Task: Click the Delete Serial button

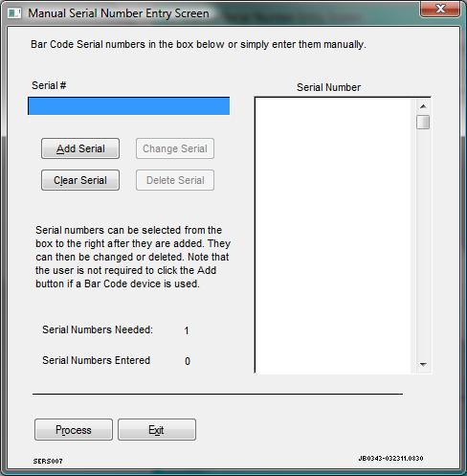Action: (x=175, y=180)
